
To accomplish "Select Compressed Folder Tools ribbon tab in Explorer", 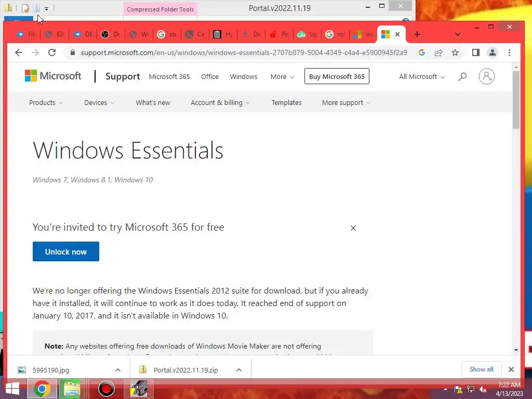I will (x=160, y=9).
